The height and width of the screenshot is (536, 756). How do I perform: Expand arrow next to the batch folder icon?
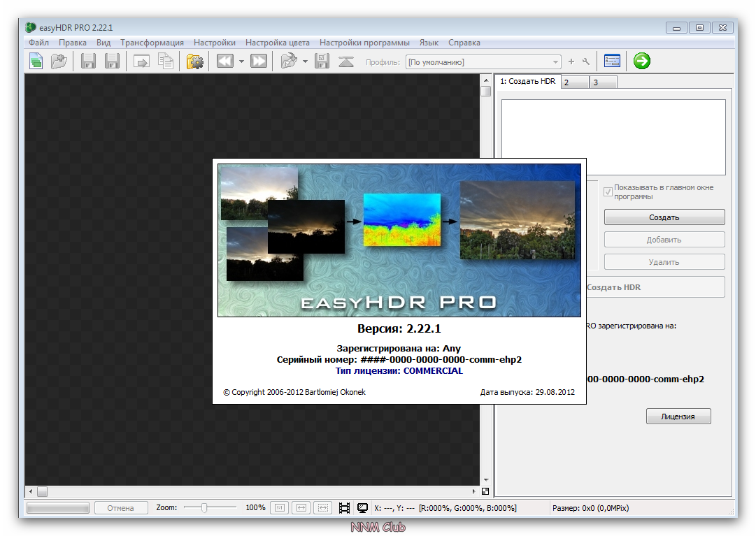[305, 61]
